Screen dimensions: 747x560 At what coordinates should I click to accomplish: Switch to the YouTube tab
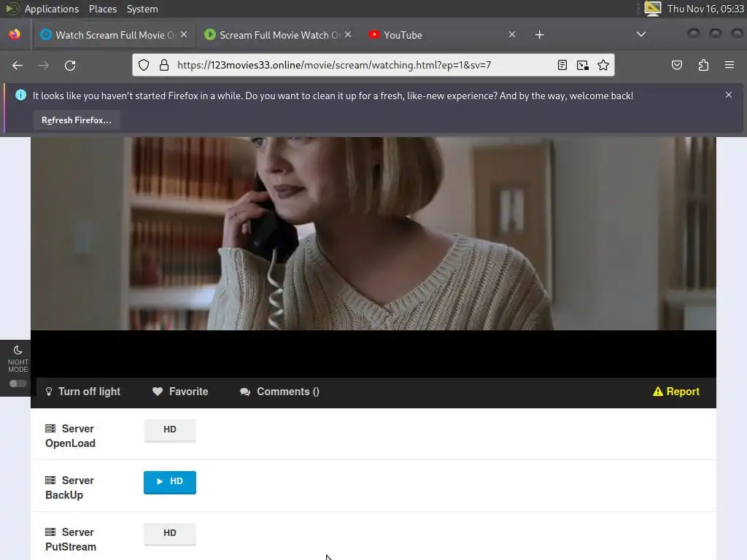441,35
